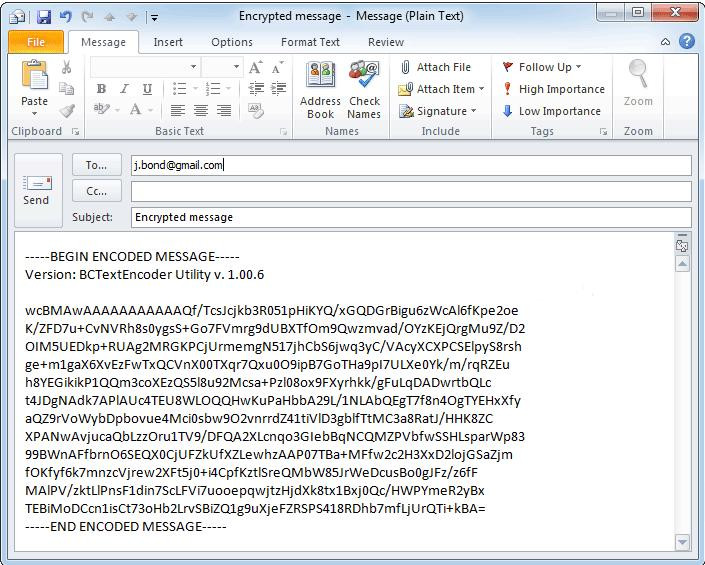Click the Copy icon in Clipboard group

click(67, 89)
